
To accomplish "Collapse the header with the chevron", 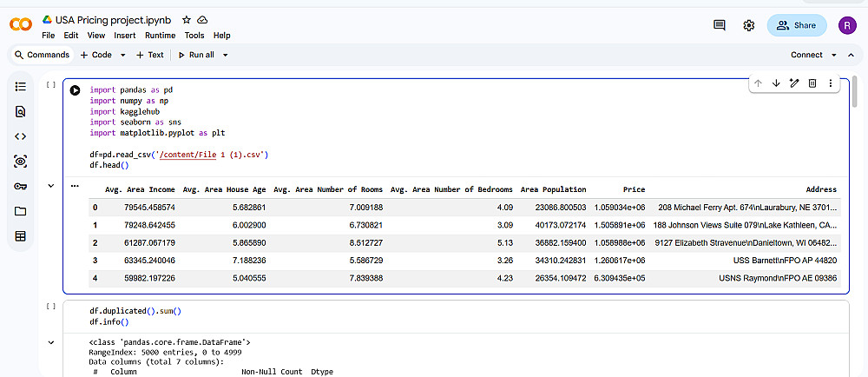I will (x=852, y=55).
